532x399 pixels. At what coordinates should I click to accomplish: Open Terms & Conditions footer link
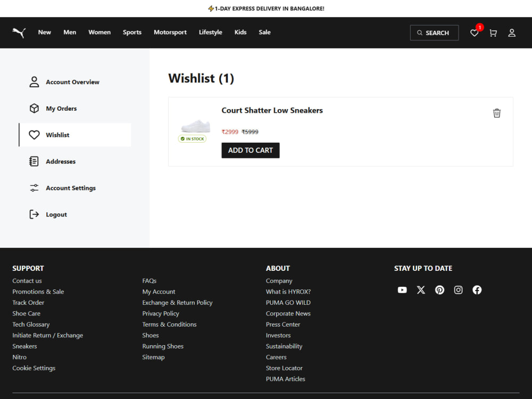(169, 324)
